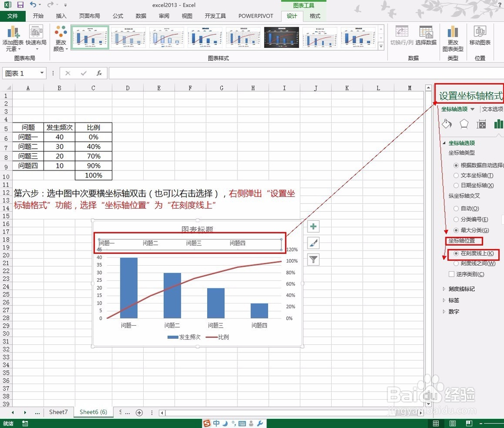This screenshot has width=504, height=428.
Task: Click the macro recording icon in status bar
Action: pos(25,423)
